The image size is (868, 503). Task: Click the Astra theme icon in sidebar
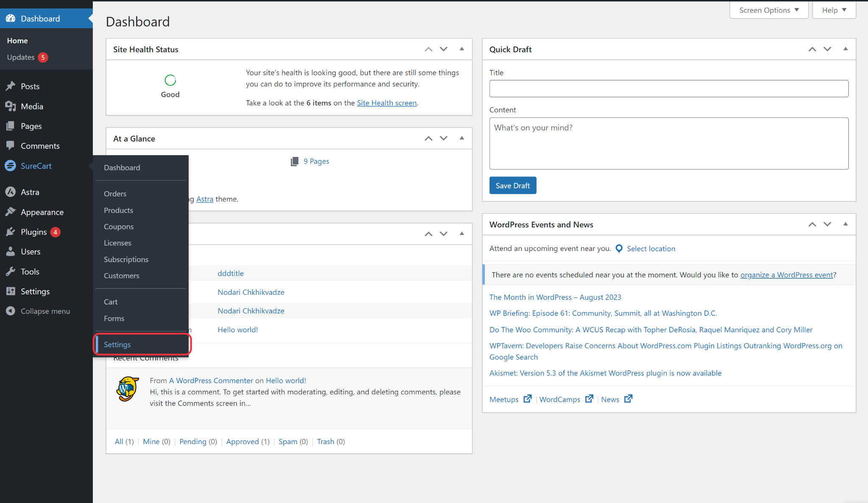pos(11,192)
